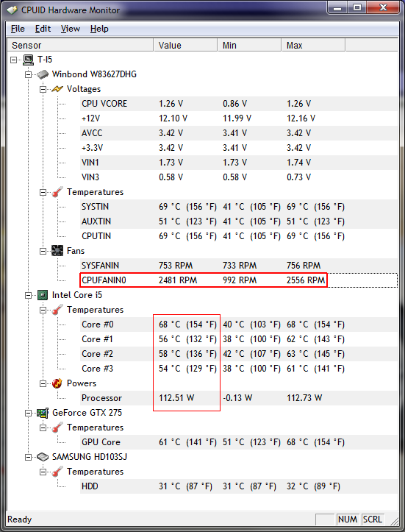405x532 pixels.
Task: Select the GPU Core row
Action: pyautogui.click(x=239, y=442)
